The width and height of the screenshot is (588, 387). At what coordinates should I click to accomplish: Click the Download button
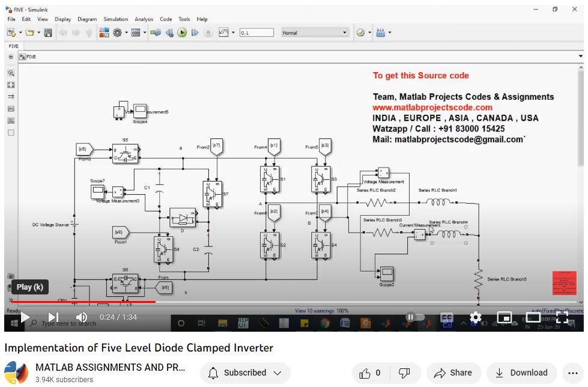click(521, 373)
